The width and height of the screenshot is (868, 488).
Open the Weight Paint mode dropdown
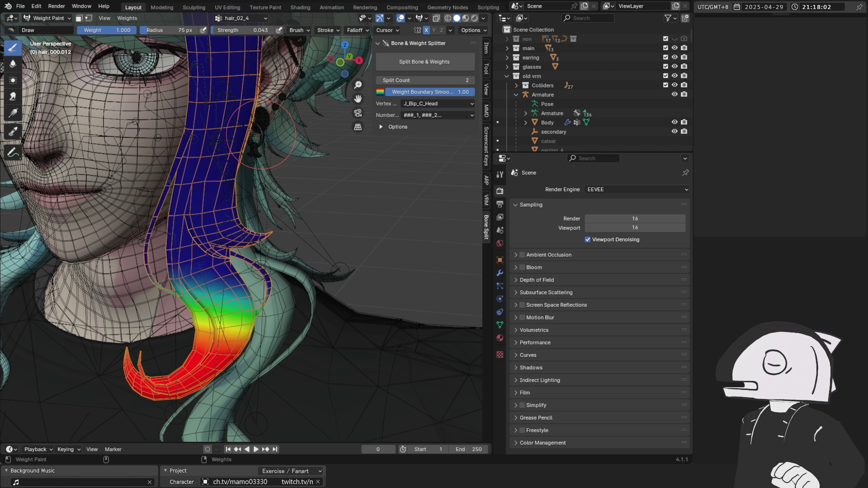[x=47, y=18]
